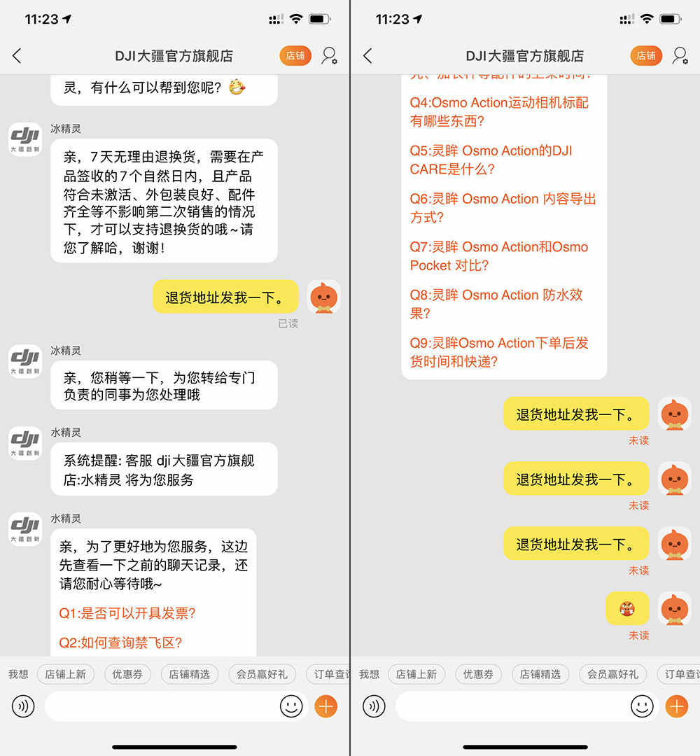700x756 pixels.
Task: Open the emoji picker in the left chat
Action: pos(292,706)
